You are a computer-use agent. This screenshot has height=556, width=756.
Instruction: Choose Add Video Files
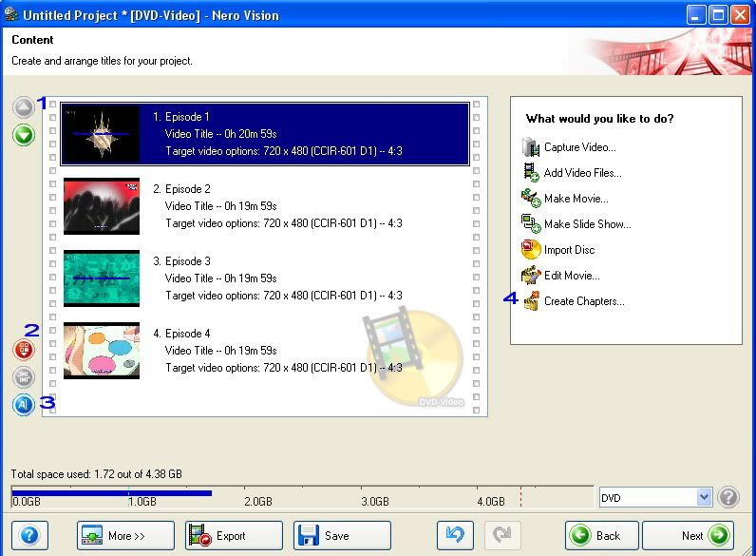[582, 173]
